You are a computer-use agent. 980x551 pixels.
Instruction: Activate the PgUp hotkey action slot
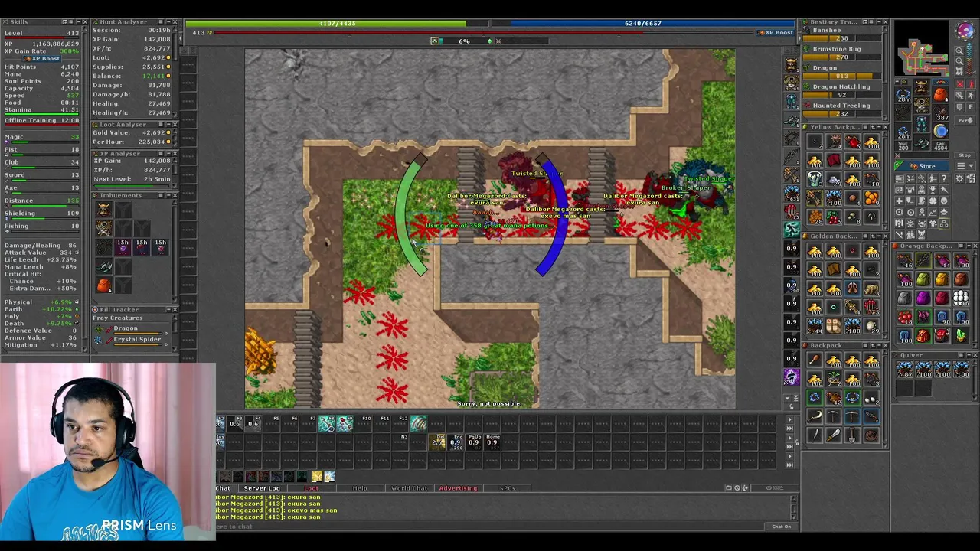pyautogui.click(x=474, y=442)
